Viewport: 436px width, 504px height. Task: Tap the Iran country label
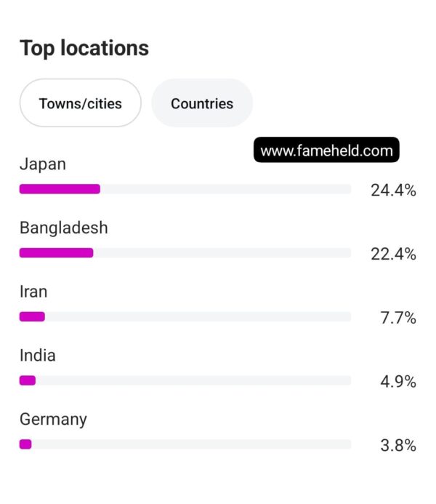tap(33, 292)
